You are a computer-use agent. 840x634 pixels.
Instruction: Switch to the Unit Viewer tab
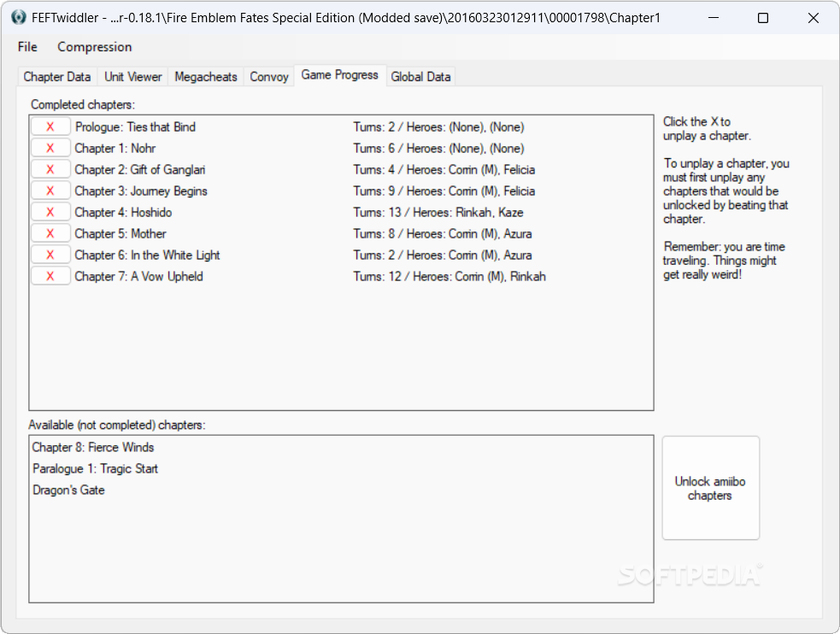(x=132, y=77)
